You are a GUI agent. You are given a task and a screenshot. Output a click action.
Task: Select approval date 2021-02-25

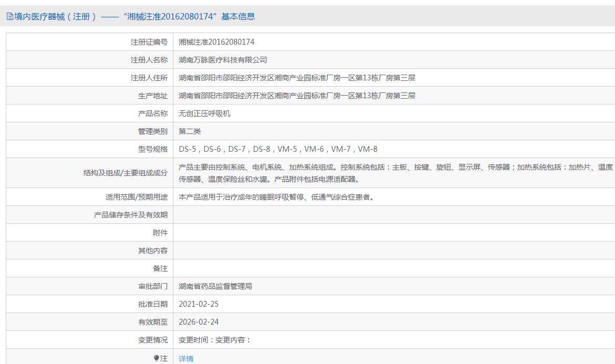click(199, 304)
